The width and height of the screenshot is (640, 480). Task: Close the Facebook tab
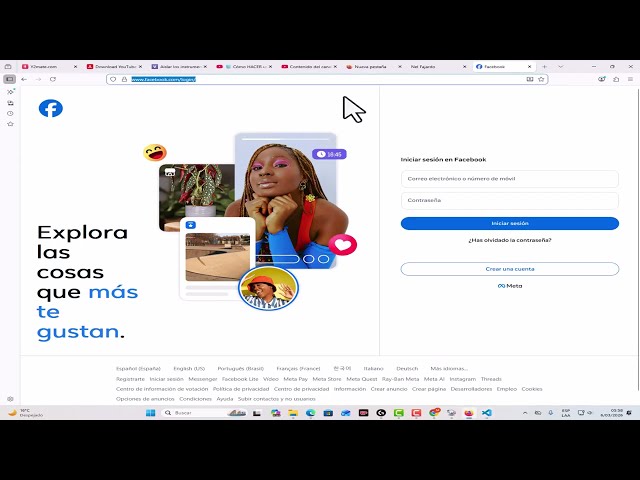[x=529, y=67]
